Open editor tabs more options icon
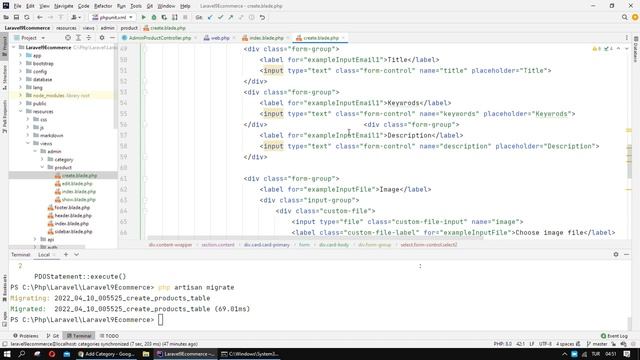 coord(627,38)
